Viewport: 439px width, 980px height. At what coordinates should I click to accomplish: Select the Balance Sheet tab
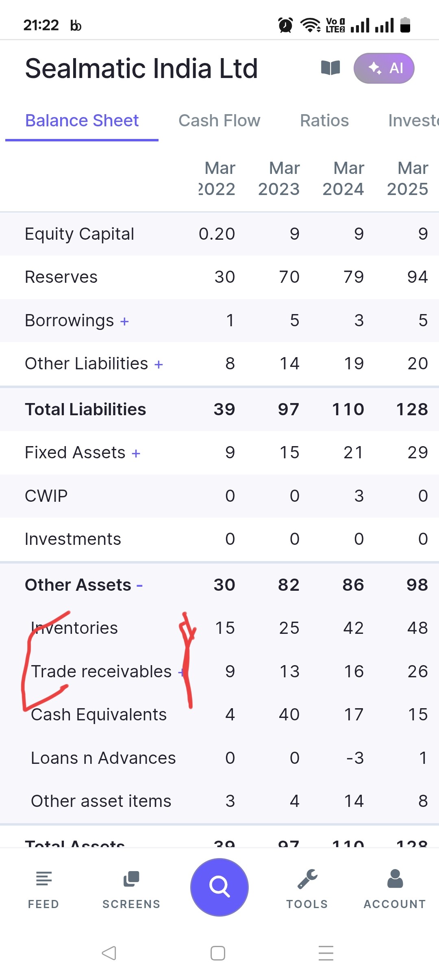(82, 121)
